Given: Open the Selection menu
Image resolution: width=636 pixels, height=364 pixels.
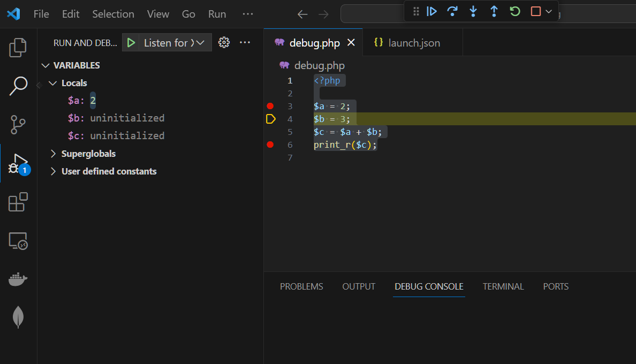Looking at the screenshot, I should click(113, 14).
